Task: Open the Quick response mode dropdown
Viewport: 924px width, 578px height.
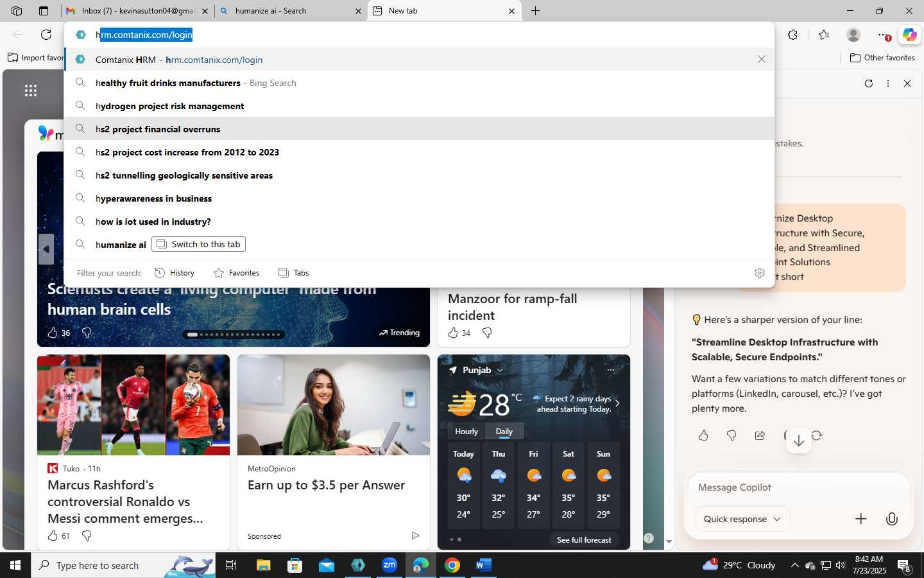Action: (742, 519)
